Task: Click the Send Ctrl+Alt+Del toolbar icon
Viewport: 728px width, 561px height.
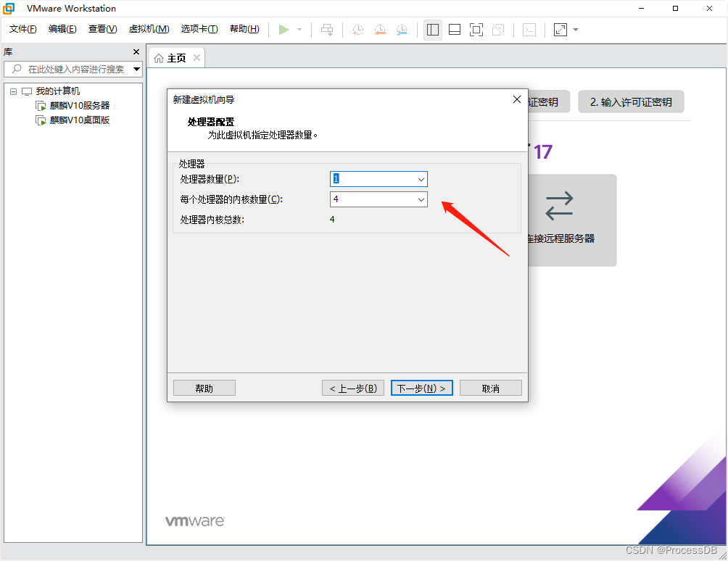Action: click(x=327, y=30)
